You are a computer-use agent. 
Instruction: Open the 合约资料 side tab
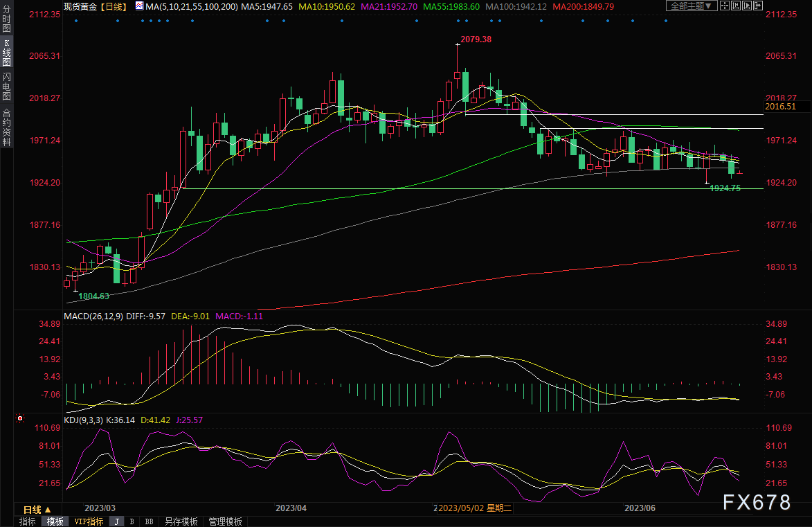(x=6, y=127)
